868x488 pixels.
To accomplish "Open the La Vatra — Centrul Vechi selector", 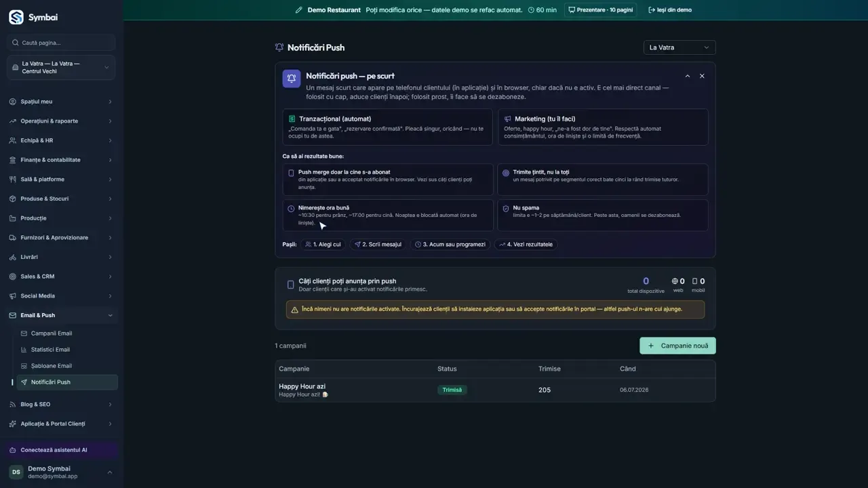I will coord(61,68).
